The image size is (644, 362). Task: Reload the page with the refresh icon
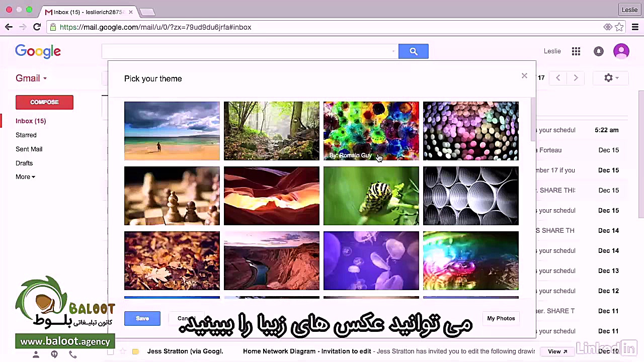coord(37,27)
